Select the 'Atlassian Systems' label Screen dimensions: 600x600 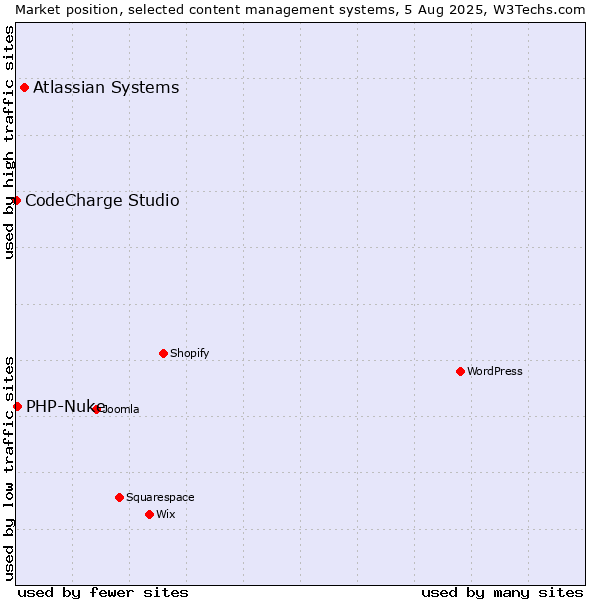[x=106, y=88]
